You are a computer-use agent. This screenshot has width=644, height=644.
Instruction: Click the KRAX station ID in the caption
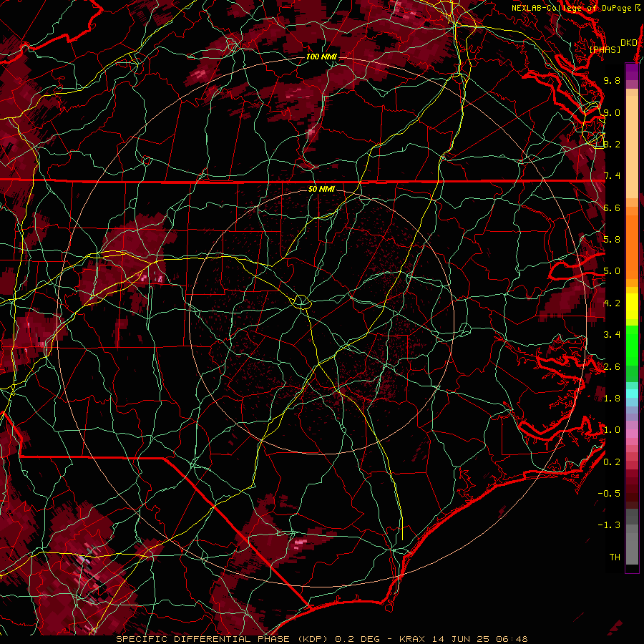point(413,639)
